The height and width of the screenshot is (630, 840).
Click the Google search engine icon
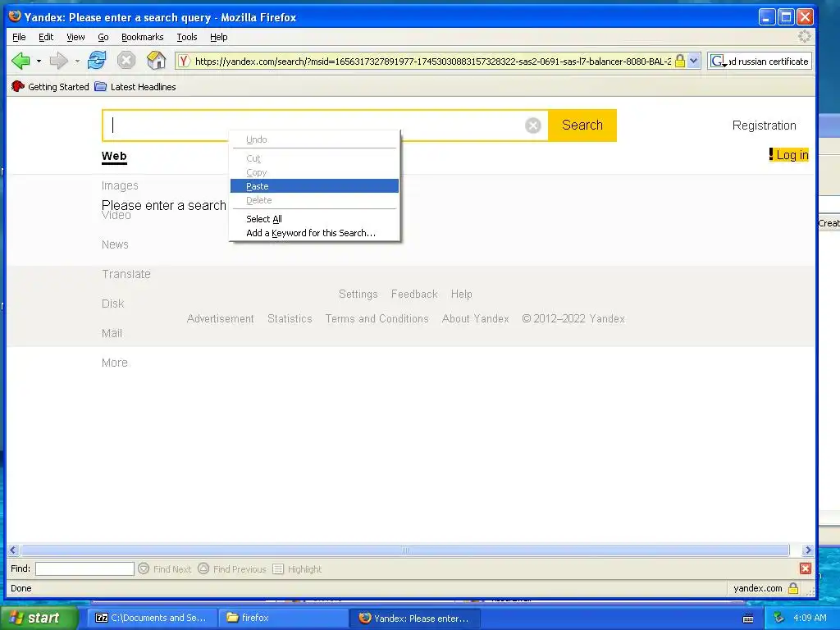click(x=717, y=61)
